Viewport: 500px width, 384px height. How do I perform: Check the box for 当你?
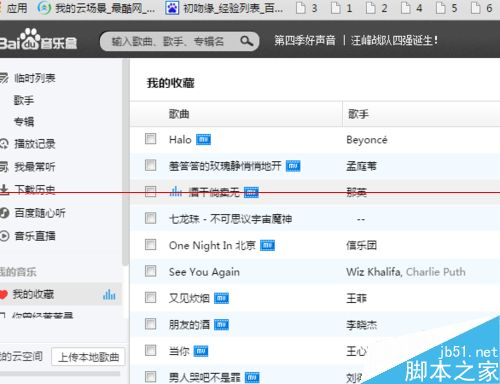(x=150, y=350)
